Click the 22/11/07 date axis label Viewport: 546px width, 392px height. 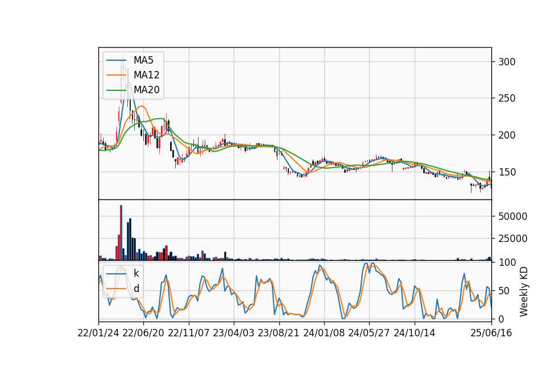pyautogui.click(x=189, y=333)
